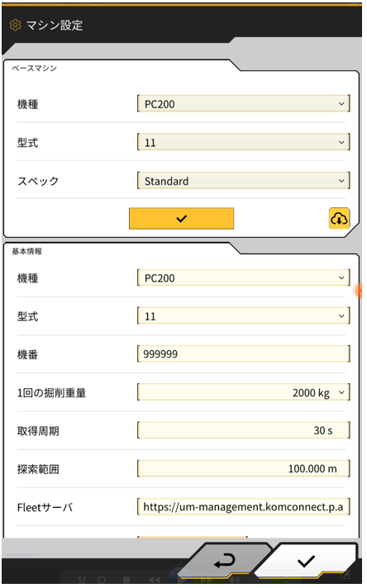Expand the スペック Standard dropdown
The height and width of the screenshot is (588, 367).
(244, 181)
